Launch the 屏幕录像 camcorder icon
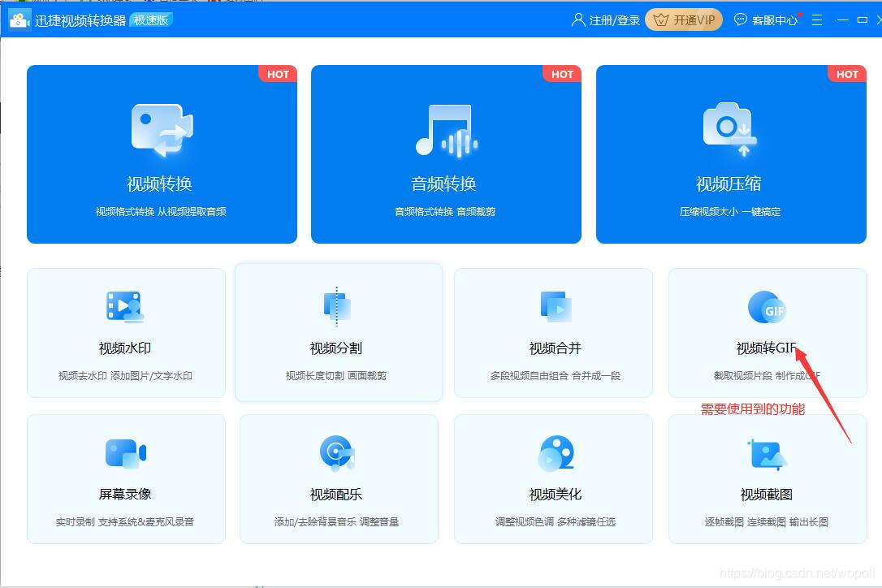The height and width of the screenshot is (588, 882). coord(125,453)
